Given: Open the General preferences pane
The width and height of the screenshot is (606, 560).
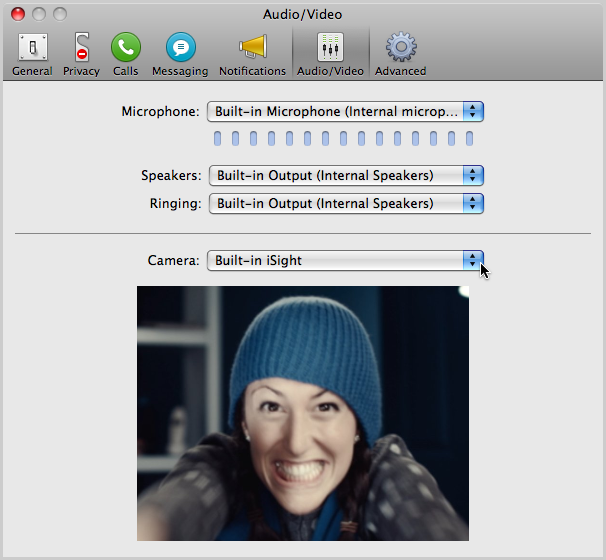Looking at the screenshot, I should [x=32, y=54].
